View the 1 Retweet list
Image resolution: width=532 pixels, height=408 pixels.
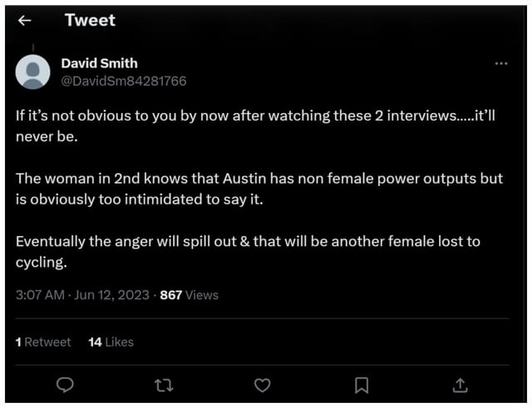pos(43,342)
